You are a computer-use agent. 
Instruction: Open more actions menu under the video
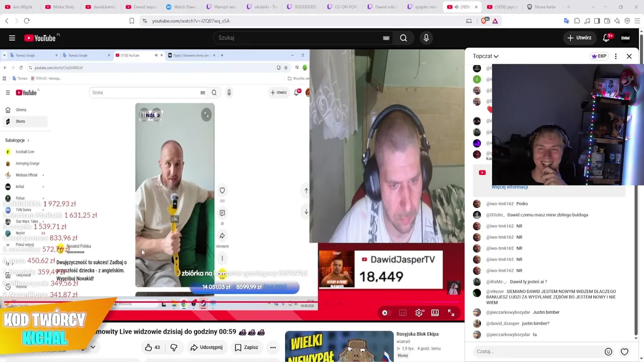coord(273,347)
